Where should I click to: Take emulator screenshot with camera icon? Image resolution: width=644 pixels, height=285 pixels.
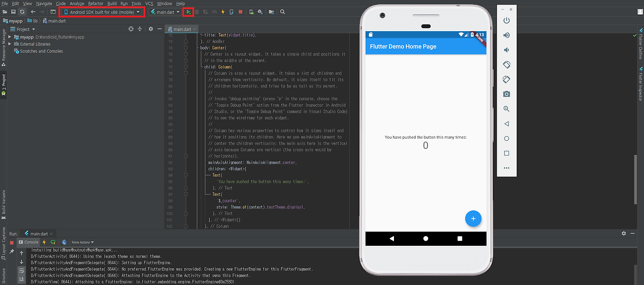point(507,94)
